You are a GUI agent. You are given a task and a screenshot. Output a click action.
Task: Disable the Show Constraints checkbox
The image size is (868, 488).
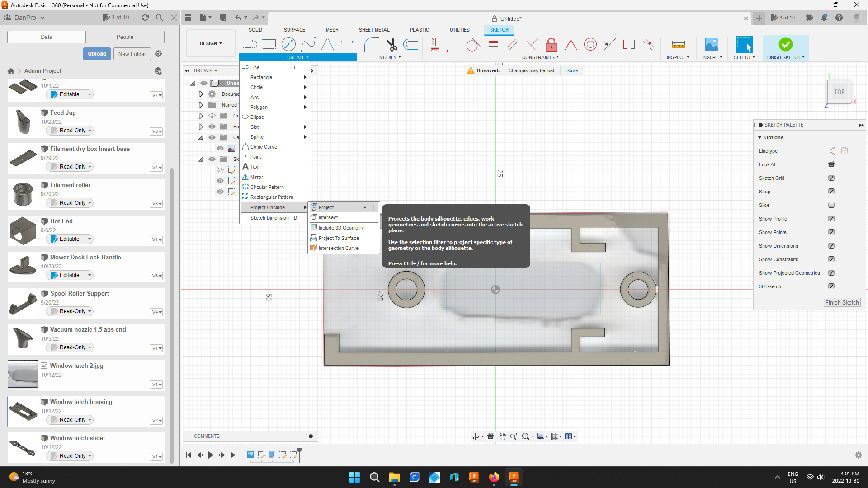click(831, 259)
